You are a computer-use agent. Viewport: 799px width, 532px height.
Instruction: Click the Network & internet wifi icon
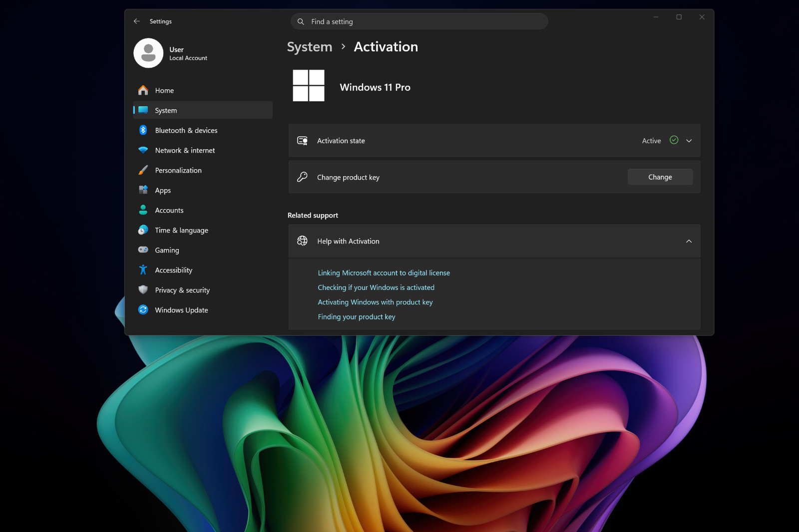click(x=143, y=150)
